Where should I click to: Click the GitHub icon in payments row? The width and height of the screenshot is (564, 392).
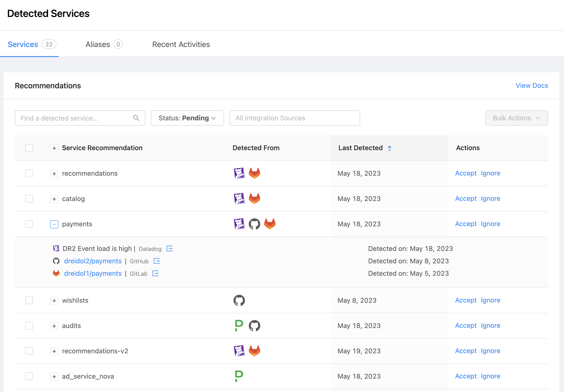254,224
